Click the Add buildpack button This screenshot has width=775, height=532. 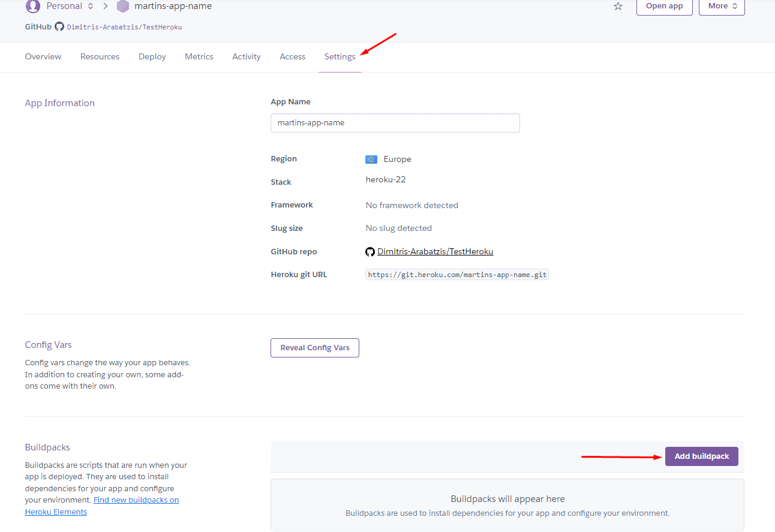(x=702, y=456)
